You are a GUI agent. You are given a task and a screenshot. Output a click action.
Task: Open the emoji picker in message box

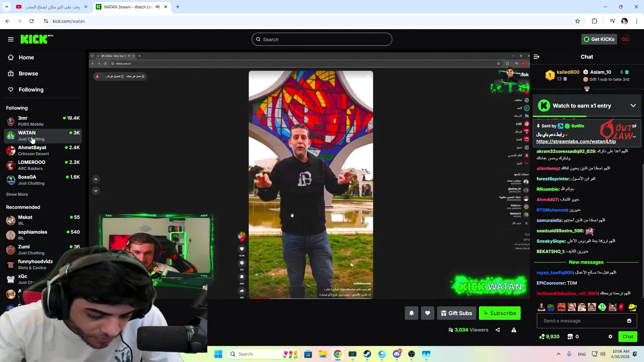point(629,321)
